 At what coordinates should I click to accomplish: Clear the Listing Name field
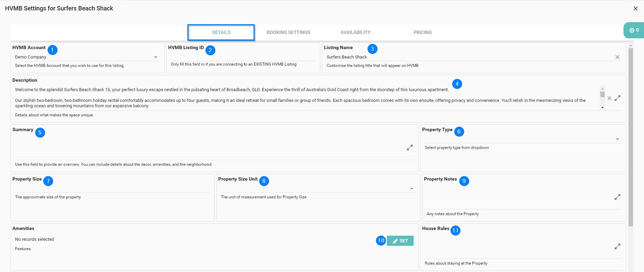[617, 57]
